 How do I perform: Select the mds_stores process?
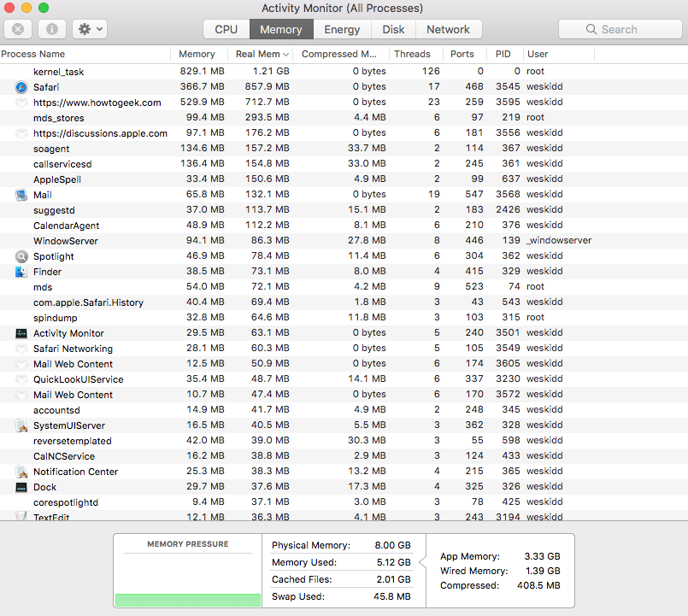pos(344,118)
